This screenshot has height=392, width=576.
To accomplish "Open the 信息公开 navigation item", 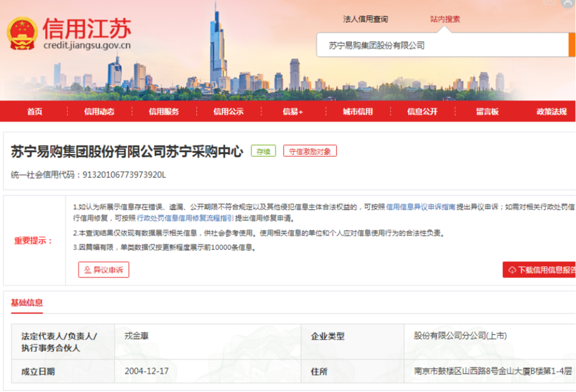I will click(422, 111).
